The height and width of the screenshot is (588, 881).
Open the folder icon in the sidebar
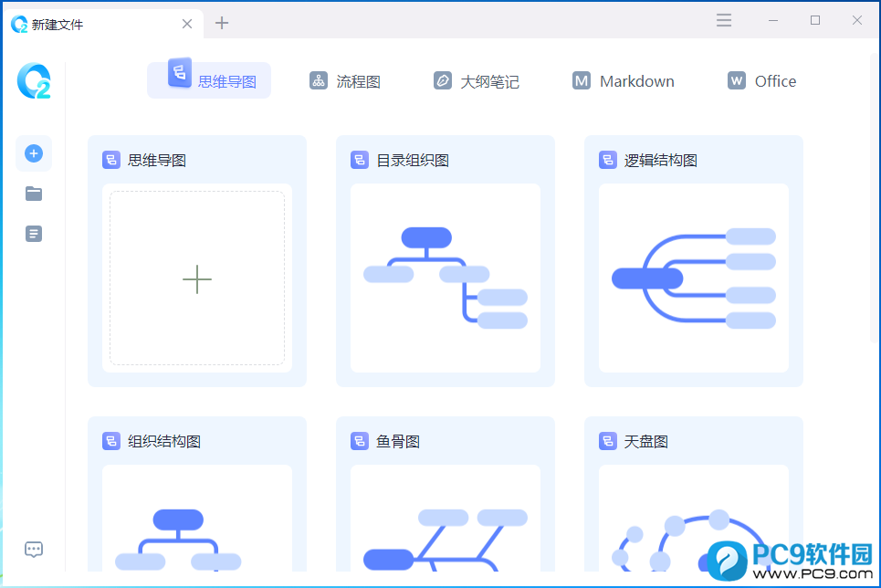[x=34, y=194]
